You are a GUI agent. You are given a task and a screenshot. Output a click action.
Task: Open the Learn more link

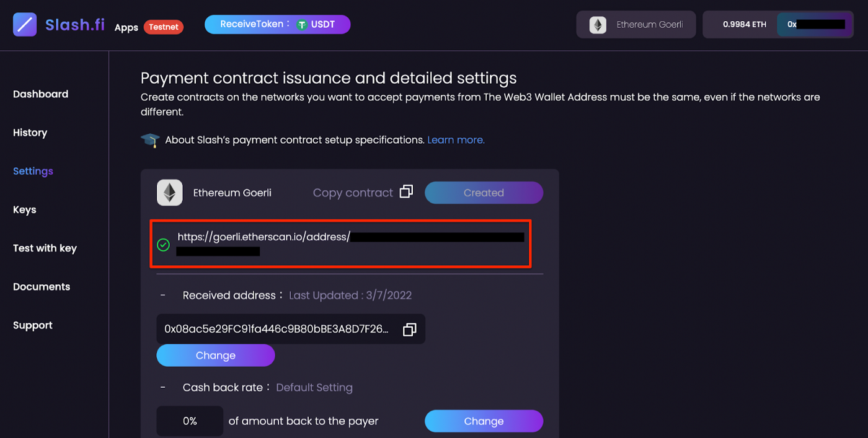pyautogui.click(x=456, y=139)
